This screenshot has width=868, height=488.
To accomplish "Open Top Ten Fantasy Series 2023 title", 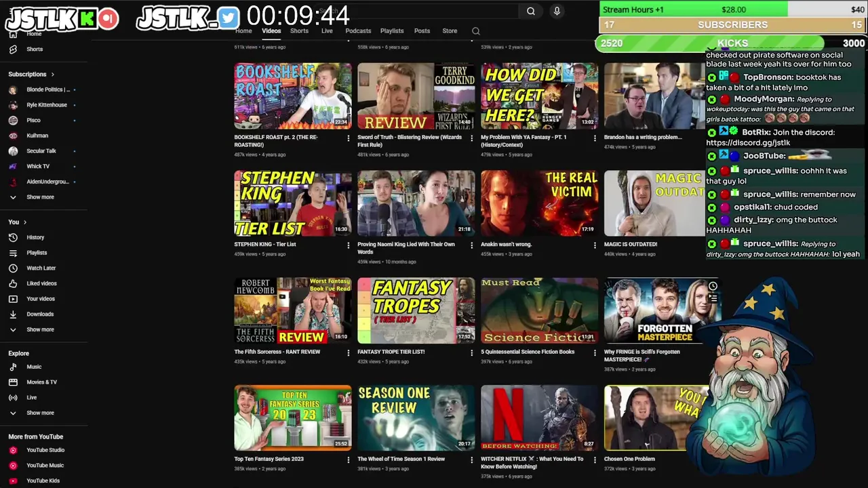I will coord(269,459).
